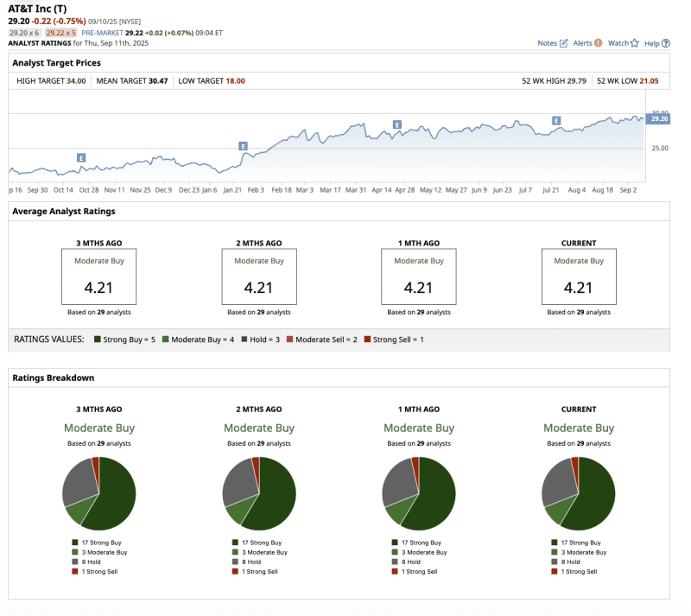Open the Notes edit icon

click(564, 43)
